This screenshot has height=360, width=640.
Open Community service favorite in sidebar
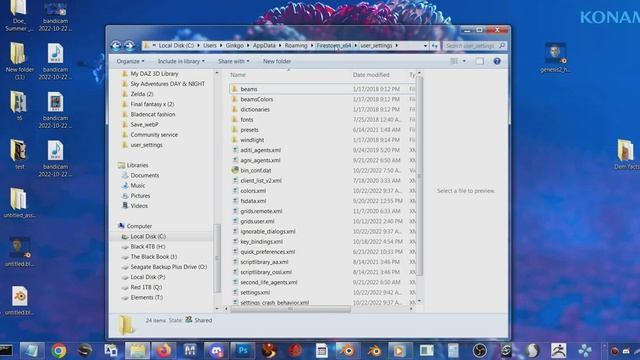tap(154, 135)
